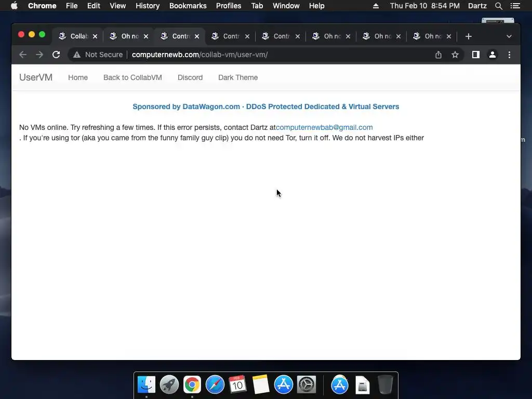This screenshot has height=399, width=532.
Task: Open a new tab with plus button
Action: (x=469, y=36)
